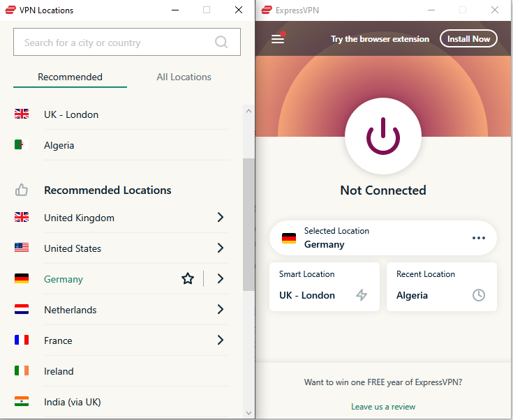Click Install Now button
513x420 pixels.
(468, 39)
